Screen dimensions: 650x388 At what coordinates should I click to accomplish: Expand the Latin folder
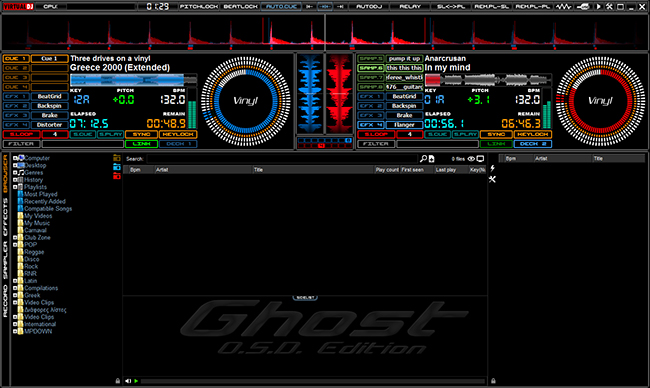click(x=15, y=281)
